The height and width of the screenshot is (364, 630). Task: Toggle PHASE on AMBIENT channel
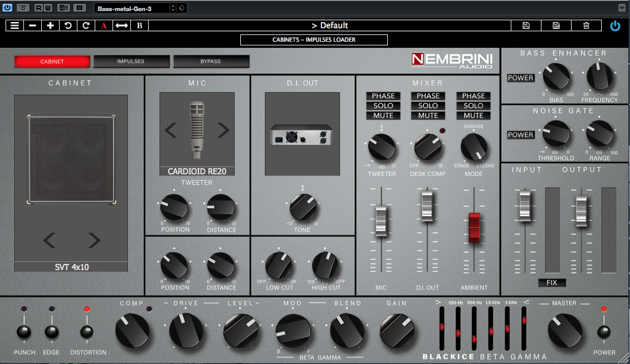coord(473,96)
